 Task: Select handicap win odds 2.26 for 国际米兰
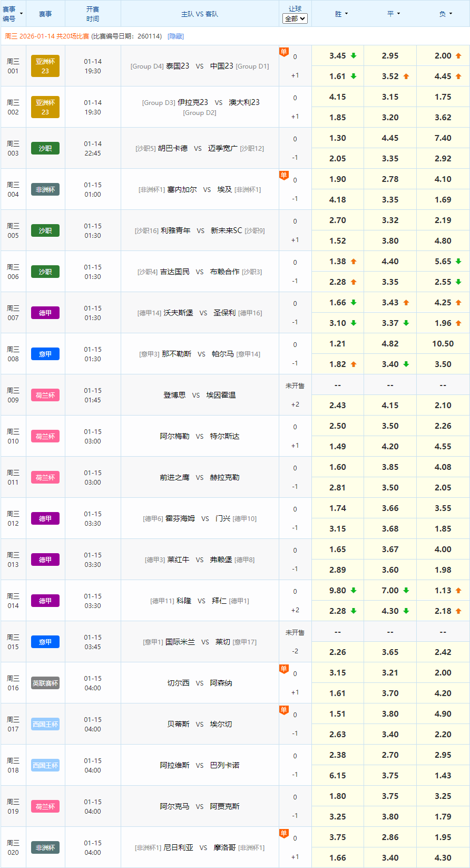(x=338, y=652)
